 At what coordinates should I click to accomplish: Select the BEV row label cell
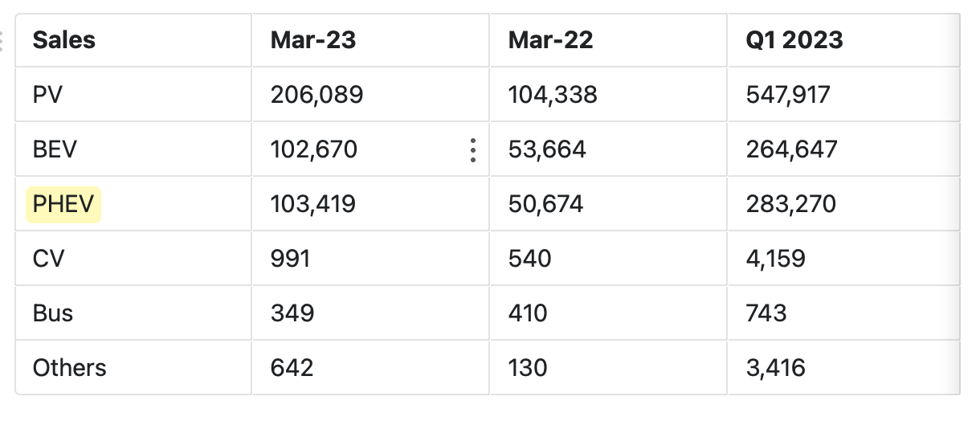coord(133,149)
